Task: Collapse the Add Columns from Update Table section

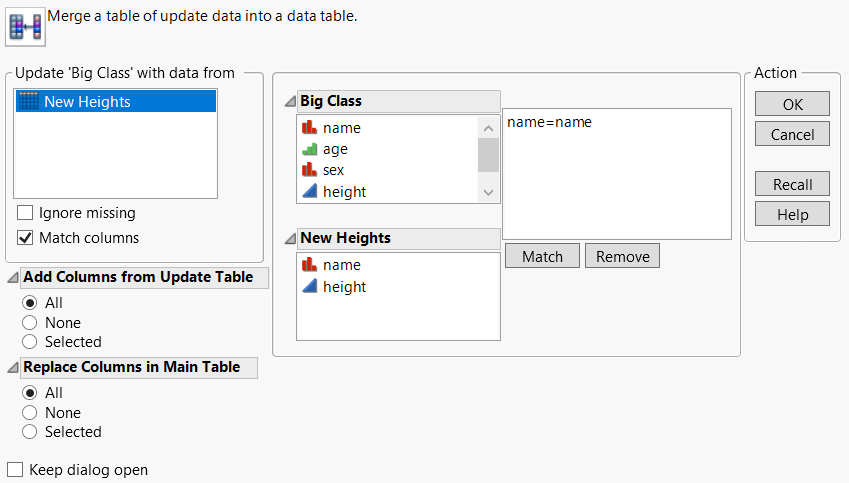Action: click(12, 278)
